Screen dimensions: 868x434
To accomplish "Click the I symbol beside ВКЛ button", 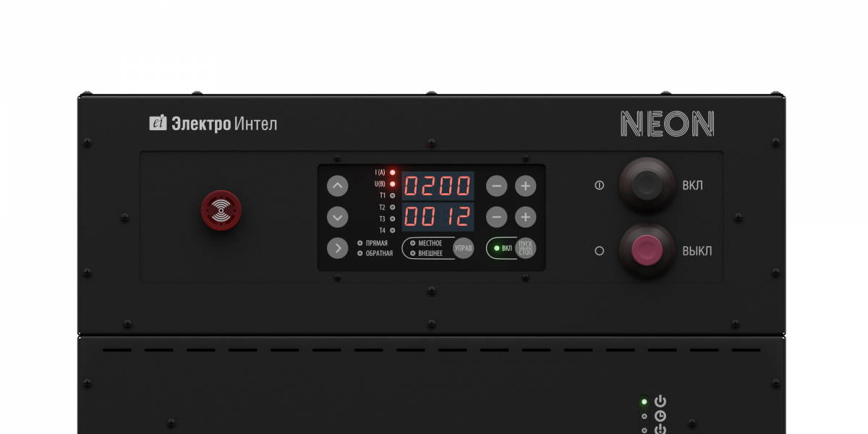I will [x=599, y=185].
